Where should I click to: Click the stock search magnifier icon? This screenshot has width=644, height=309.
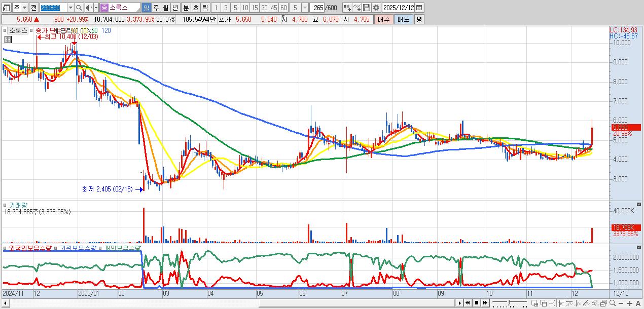pos(79,8)
